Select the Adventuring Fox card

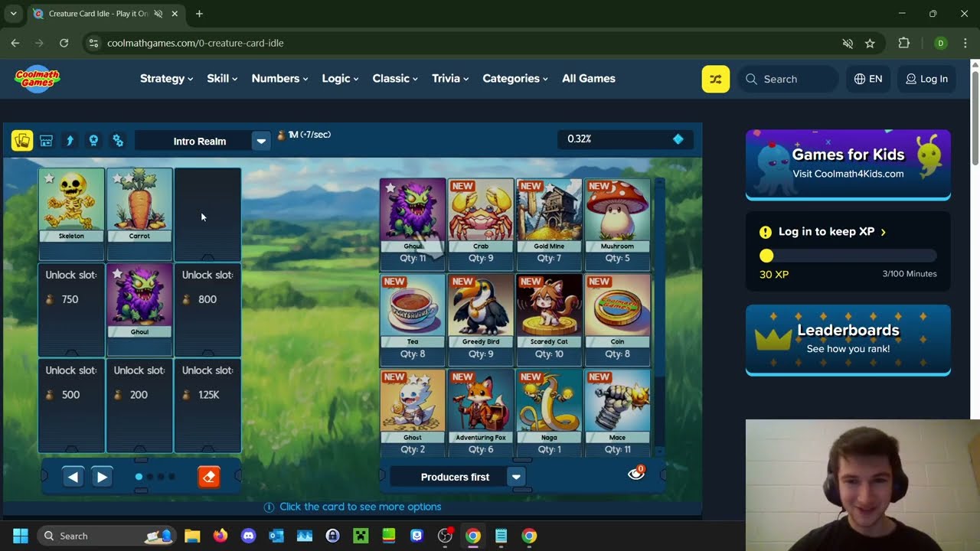(x=481, y=413)
